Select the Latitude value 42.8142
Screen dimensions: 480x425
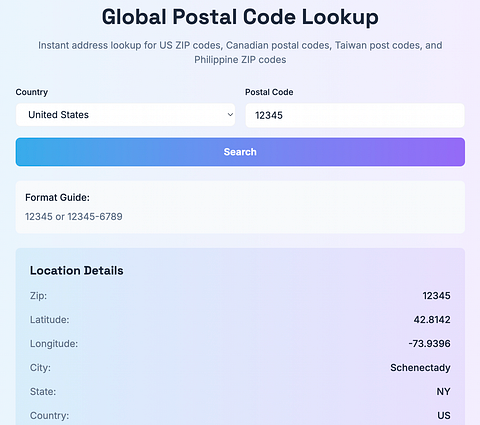coord(432,320)
